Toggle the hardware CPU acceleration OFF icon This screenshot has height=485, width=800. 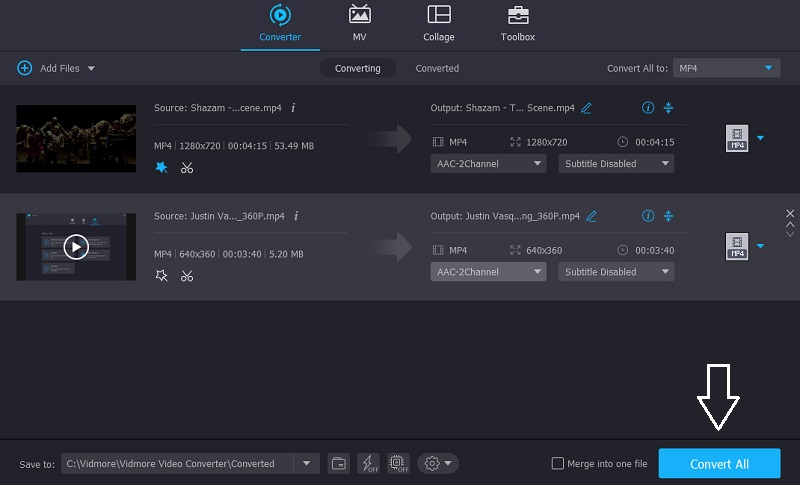pyautogui.click(x=398, y=463)
